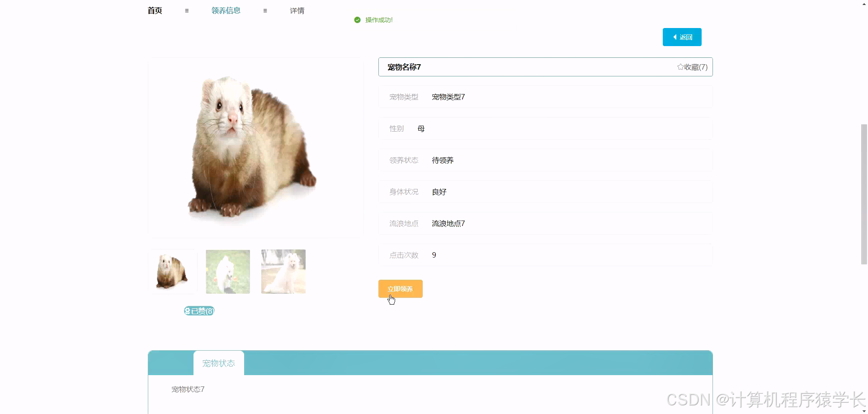Click the star icon next to 收藏(7)
Image resolution: width=868 pixels, height=414 pixels.
coord(681,66)
